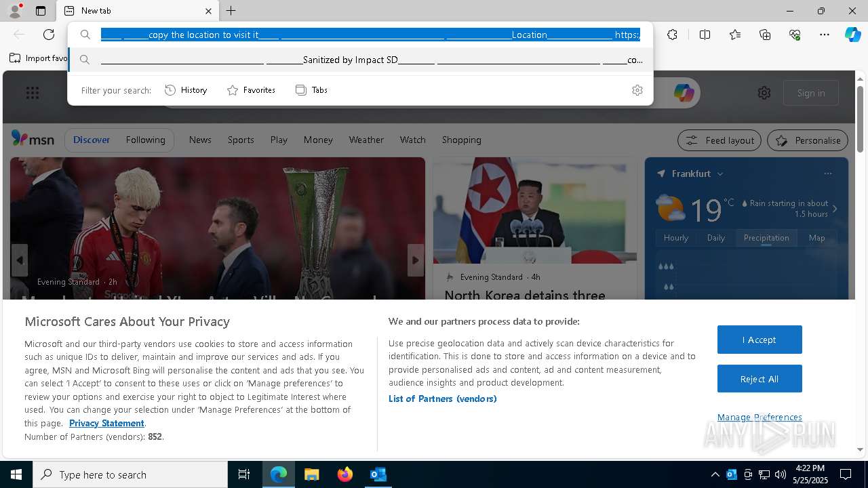Click Reject All cookies button
The width and height of the screenshot is (868, 488).
759,379
